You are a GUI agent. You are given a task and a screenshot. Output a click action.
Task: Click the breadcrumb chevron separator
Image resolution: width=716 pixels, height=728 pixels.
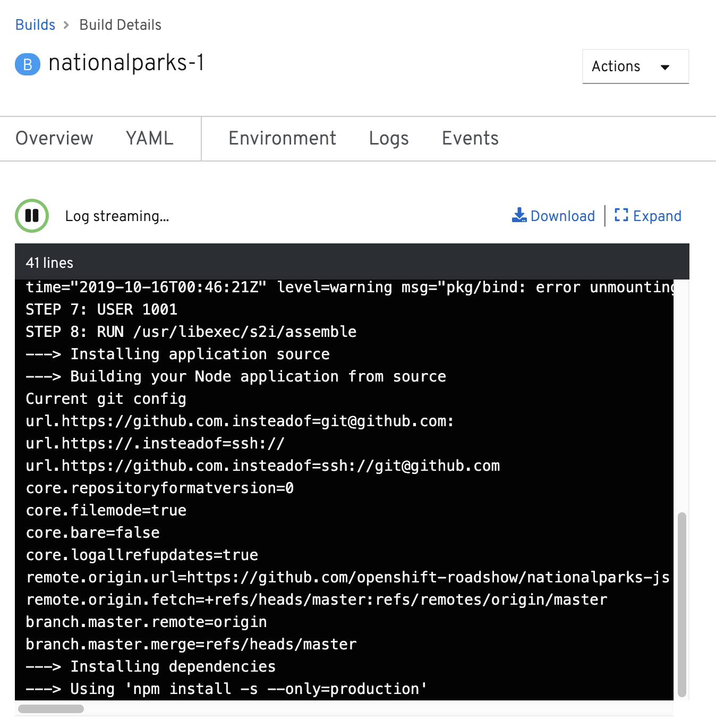point(66,25)
